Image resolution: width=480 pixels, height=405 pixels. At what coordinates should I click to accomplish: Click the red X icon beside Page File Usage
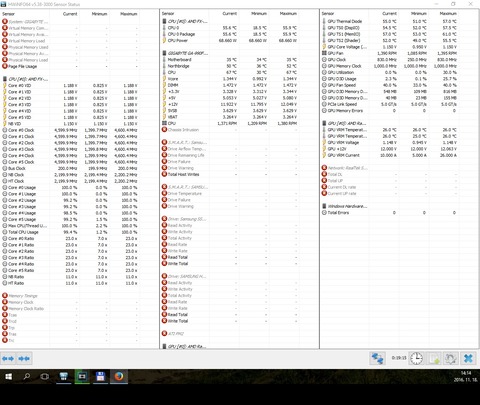tap(5, 66)
